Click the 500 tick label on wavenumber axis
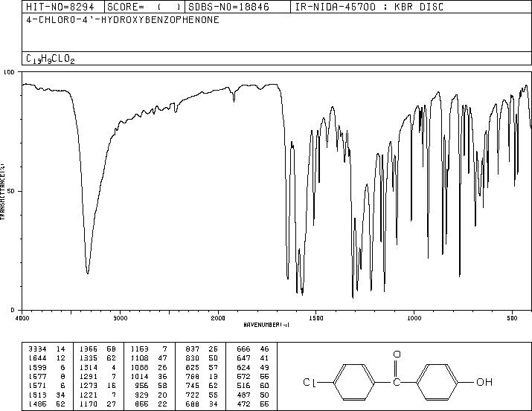The width and height of the screenshot is (532, 411). click(513, 318)
